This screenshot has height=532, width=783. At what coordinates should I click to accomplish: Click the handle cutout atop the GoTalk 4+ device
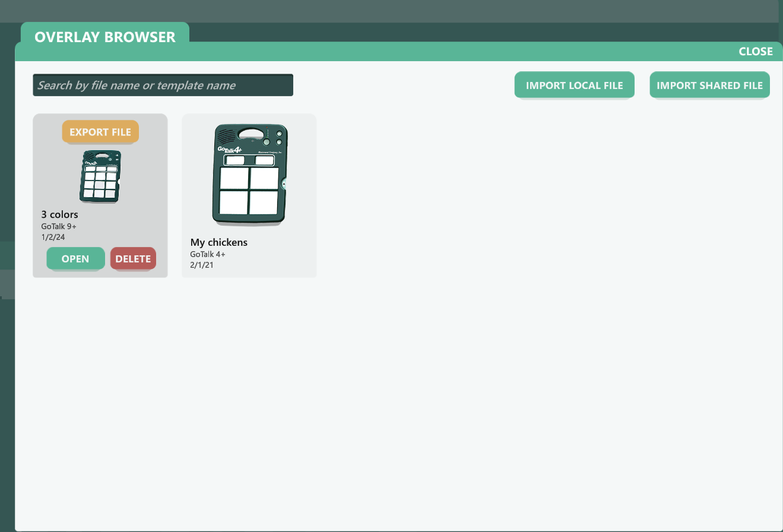click(249, 134)
